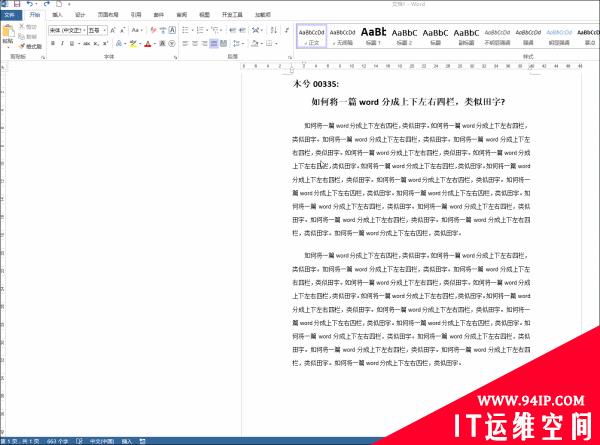Screen dimensions: 600x445
Task: Switch to the Developer (开发工具) tab
Action: [232, 15]
